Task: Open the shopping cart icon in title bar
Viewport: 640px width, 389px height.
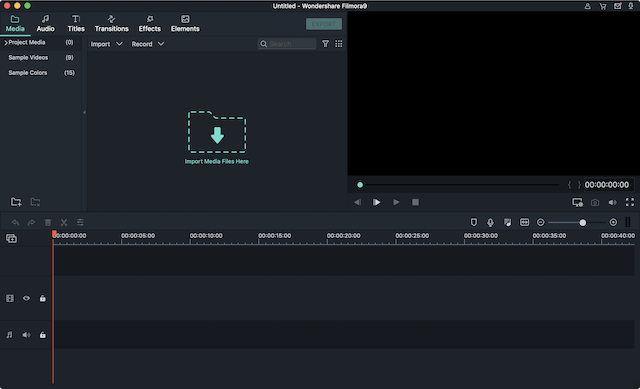Action: (602, 6)
